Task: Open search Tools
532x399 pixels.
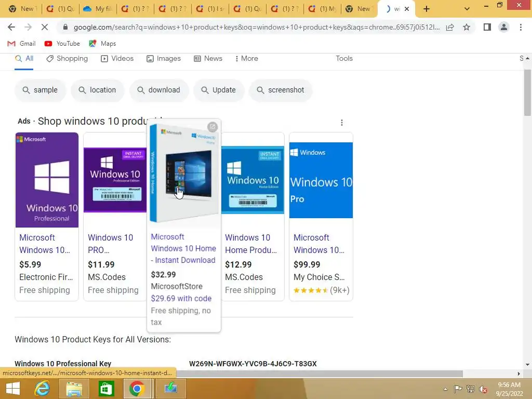Action: [344, 58]
